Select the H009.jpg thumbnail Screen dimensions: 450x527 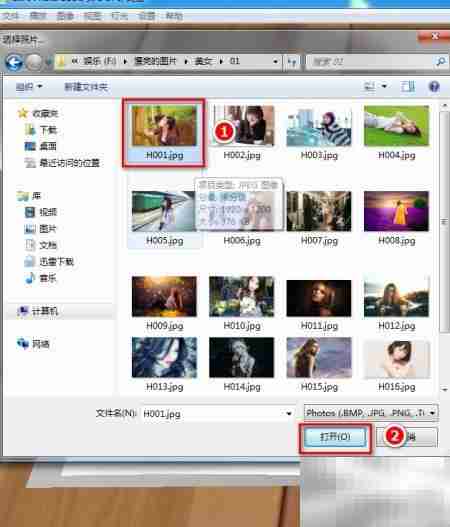[x=164, y=296]
